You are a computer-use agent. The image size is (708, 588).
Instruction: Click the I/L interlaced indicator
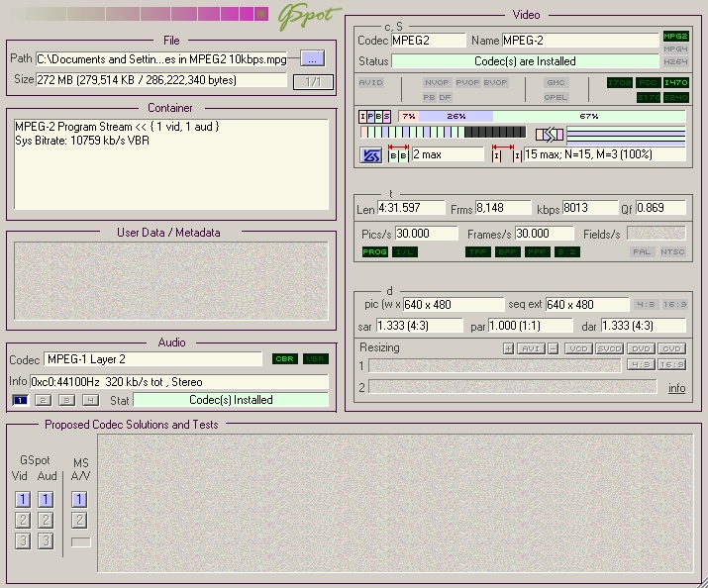405,251
